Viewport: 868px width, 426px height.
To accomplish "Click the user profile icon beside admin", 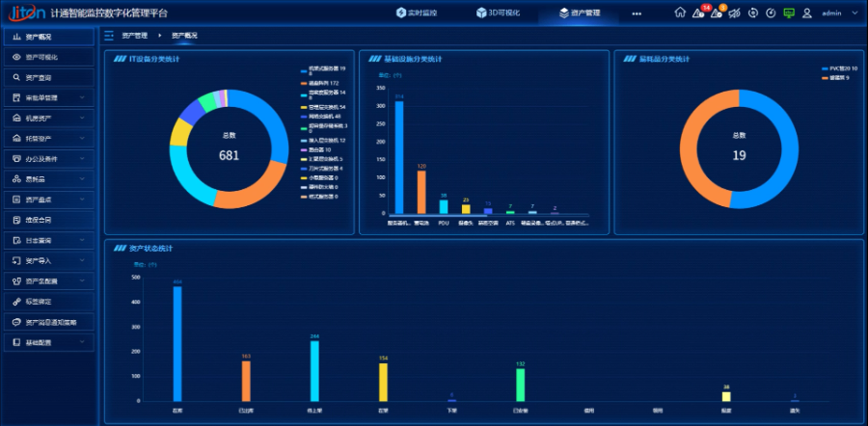I will (x=807, y=13).
